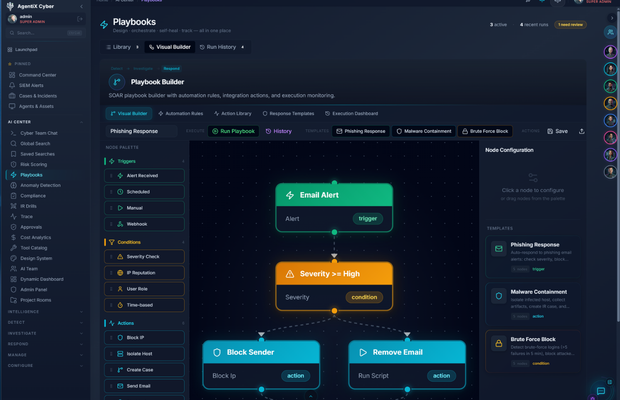Select Playbooks in the sidebar
Image resolution: width=620 pixels, height=400 pixels.
point(31,175)
